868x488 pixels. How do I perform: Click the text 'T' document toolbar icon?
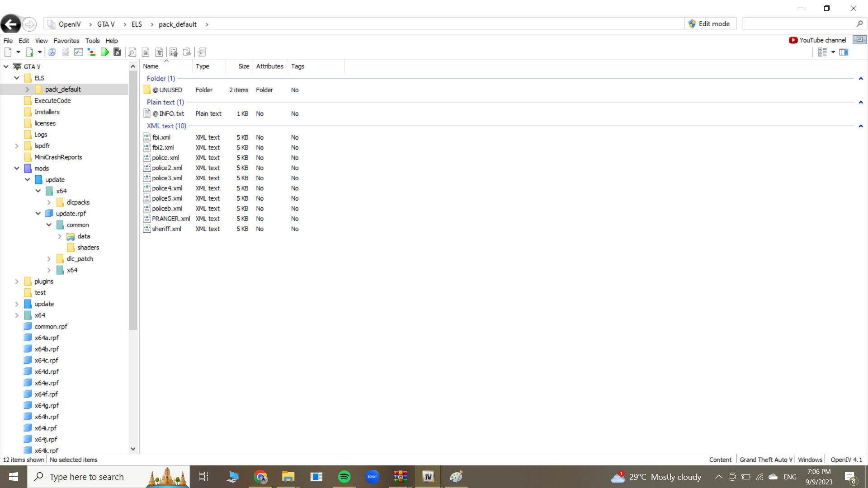click(x=159, y=52)
